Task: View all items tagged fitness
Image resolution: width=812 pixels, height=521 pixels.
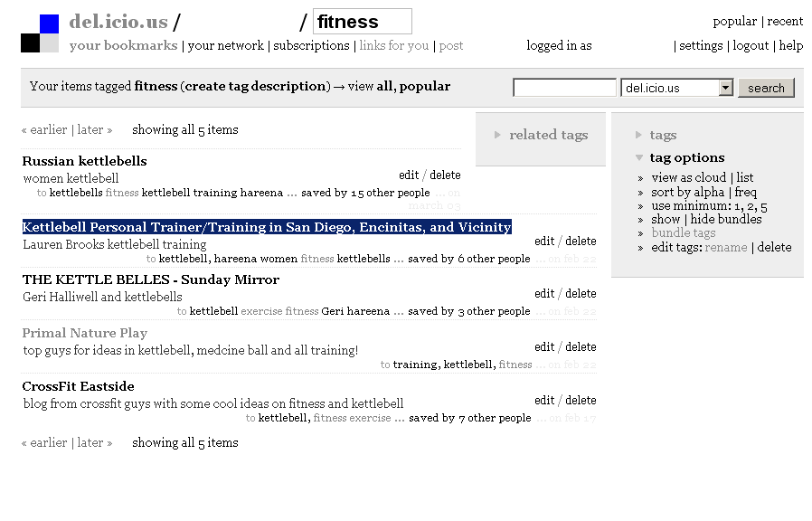Action: pyautogui.click(x=383, y=86)
